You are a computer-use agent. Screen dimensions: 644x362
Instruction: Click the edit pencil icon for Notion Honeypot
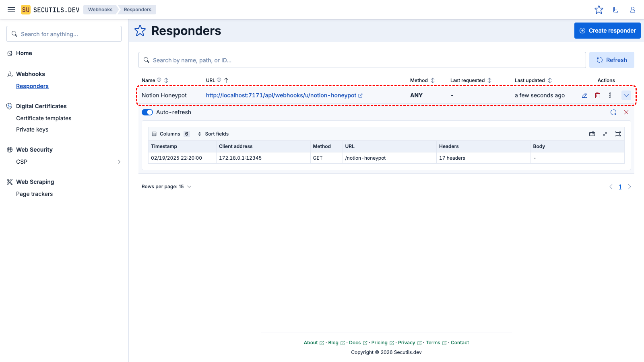584,95
